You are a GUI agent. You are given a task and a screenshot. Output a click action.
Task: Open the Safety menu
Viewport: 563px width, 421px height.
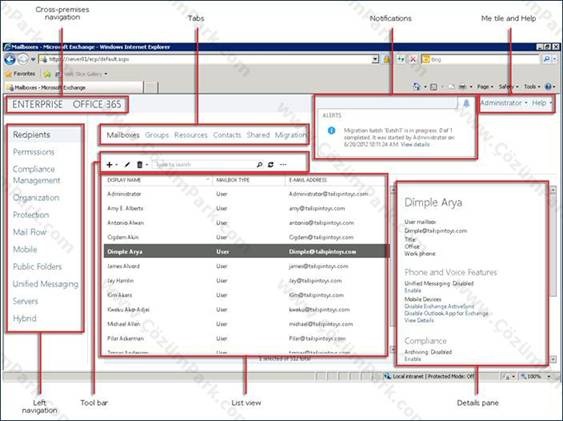pos(508,87)
